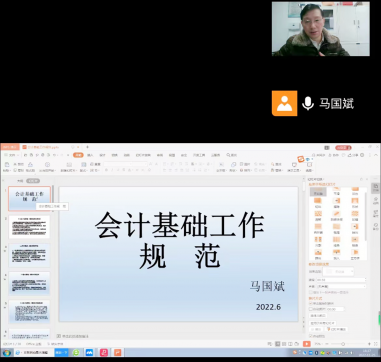381x362 pixels.
Task: Toggle the 自动换片 checkbox
Action: coord(311,309)
